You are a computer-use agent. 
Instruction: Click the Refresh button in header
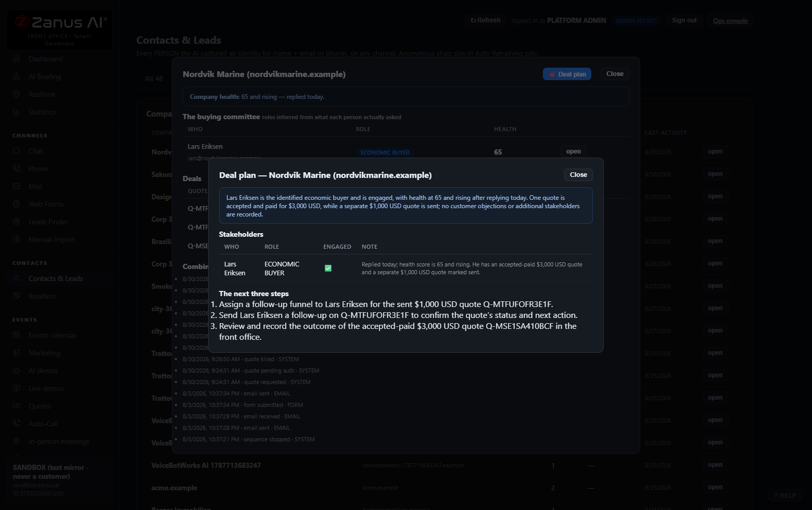485,20
